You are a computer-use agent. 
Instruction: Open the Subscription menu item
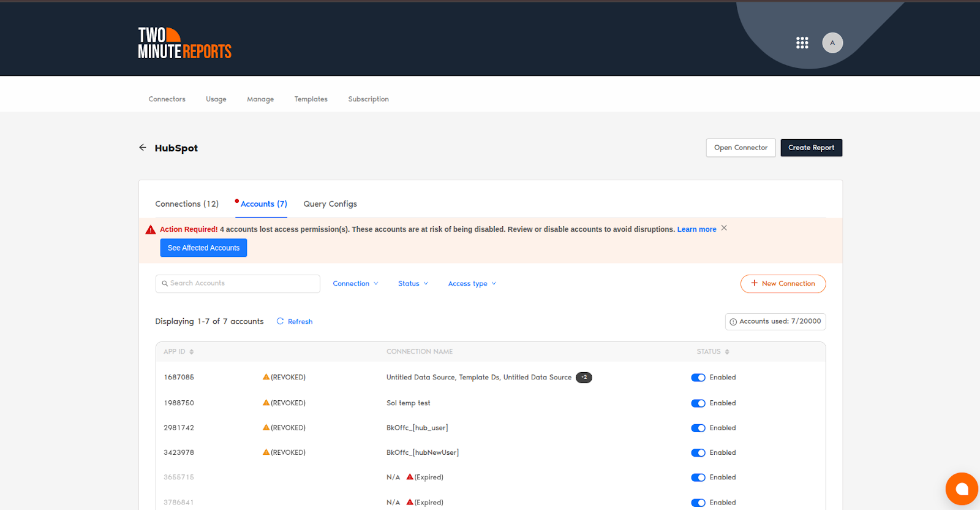pos(368,99)
